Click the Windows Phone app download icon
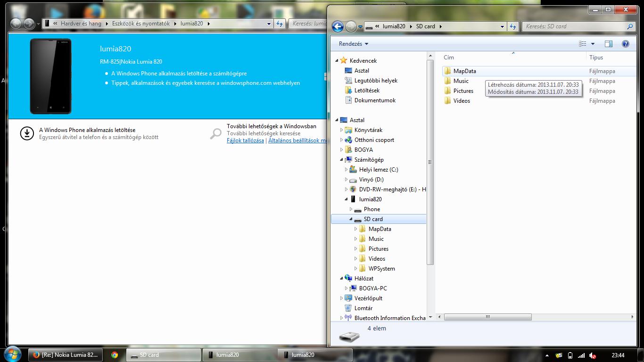 pyautogui.click(x=27, y=133)
